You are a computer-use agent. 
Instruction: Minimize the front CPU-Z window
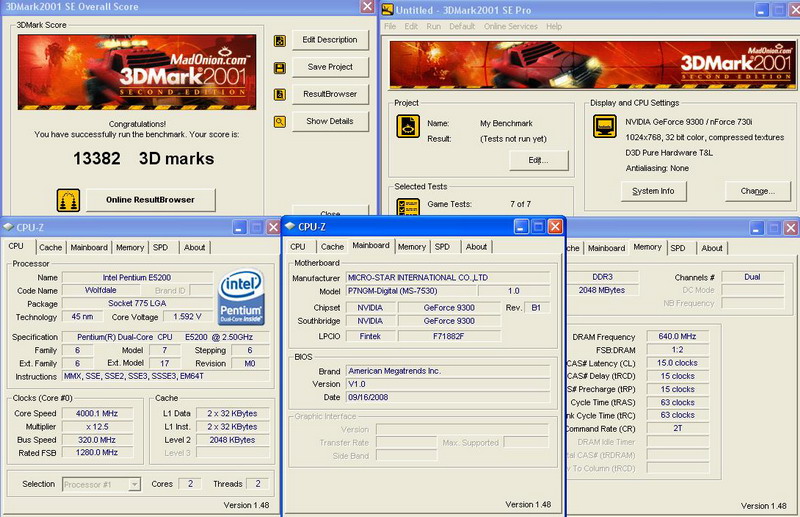click(x=521, y=226)
